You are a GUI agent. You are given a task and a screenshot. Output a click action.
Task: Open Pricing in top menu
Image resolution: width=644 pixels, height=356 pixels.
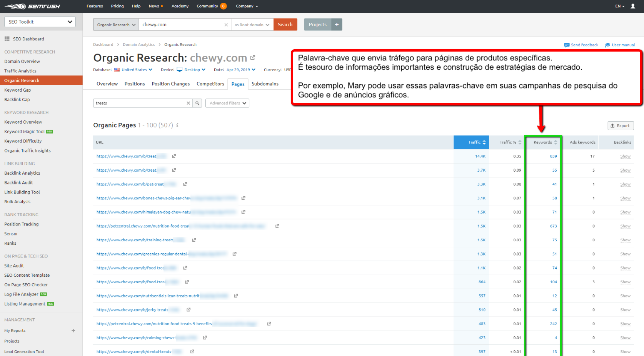pyautogui.click(x=117, y=6)
